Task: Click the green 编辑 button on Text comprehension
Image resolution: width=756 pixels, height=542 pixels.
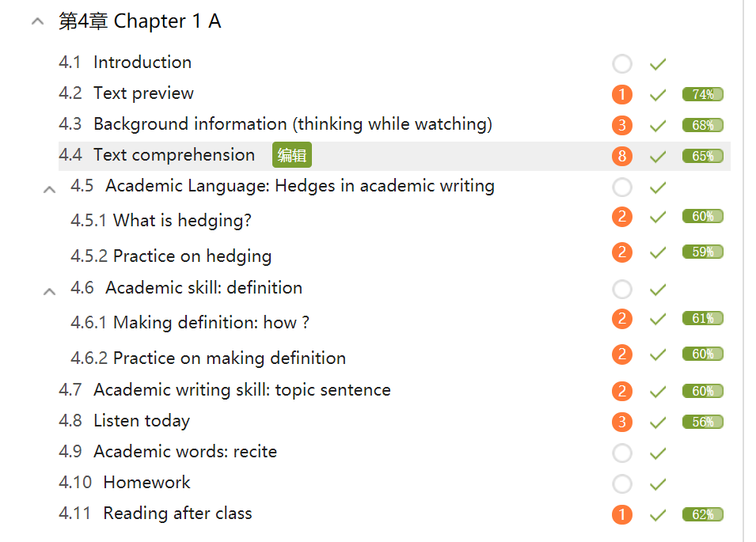Action: (x=292, y=155)
